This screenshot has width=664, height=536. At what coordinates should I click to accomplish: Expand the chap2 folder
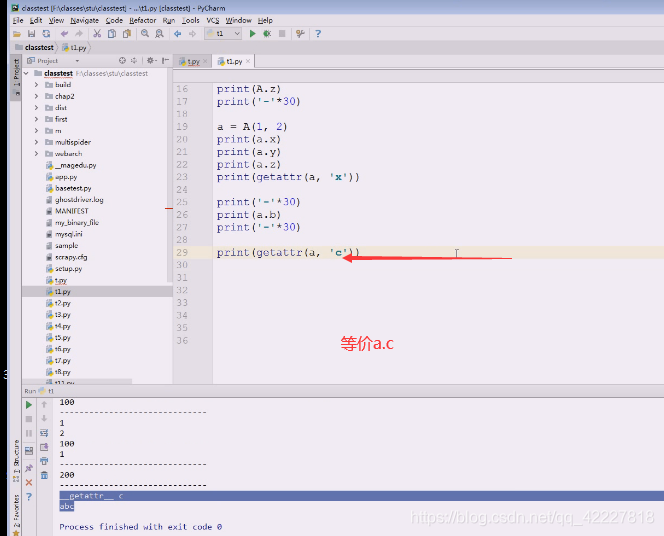coord(36,97)
